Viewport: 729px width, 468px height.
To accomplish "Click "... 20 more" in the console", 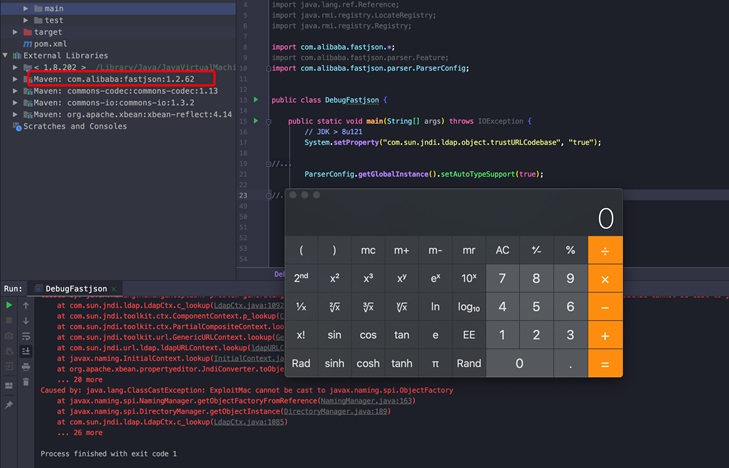I will coord(80,380).
